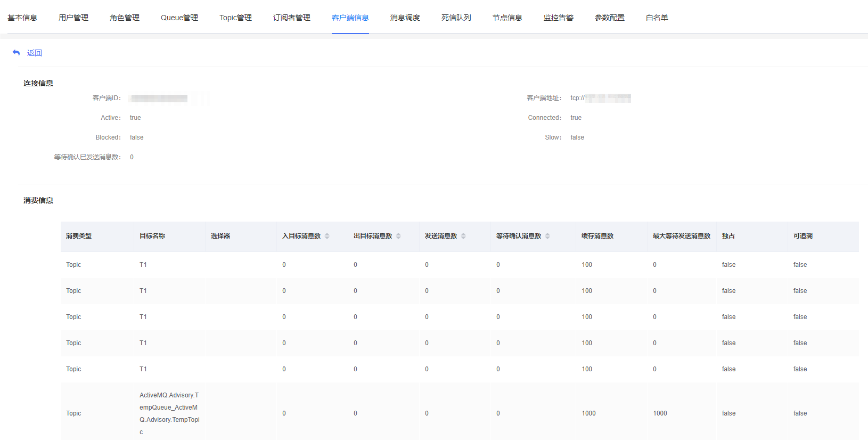The height and width of the screenshot is (440, 868).
Task: Switch to 订阅者管理 tab
Action: (292, 18)
